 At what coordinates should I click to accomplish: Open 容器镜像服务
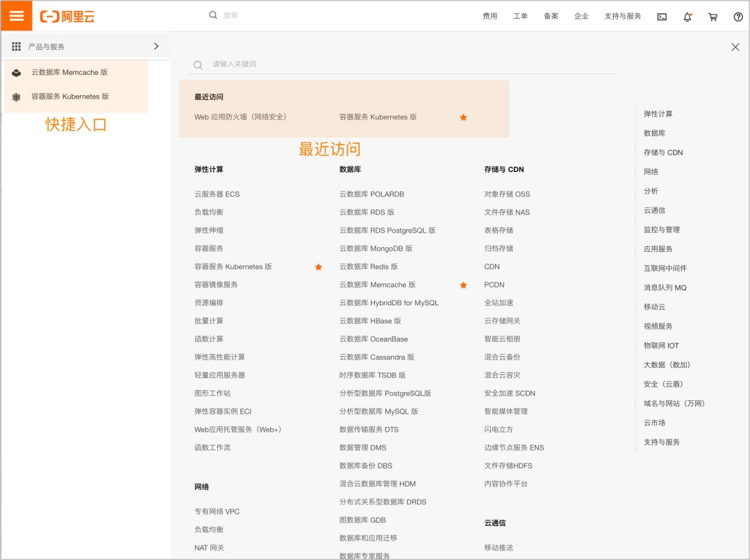tap(216, 285)
